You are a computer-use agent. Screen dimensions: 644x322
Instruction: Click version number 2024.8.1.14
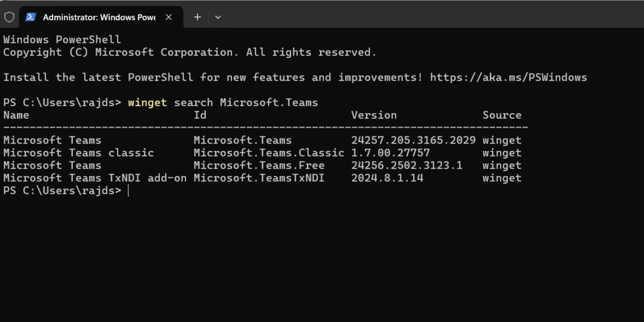387,178
